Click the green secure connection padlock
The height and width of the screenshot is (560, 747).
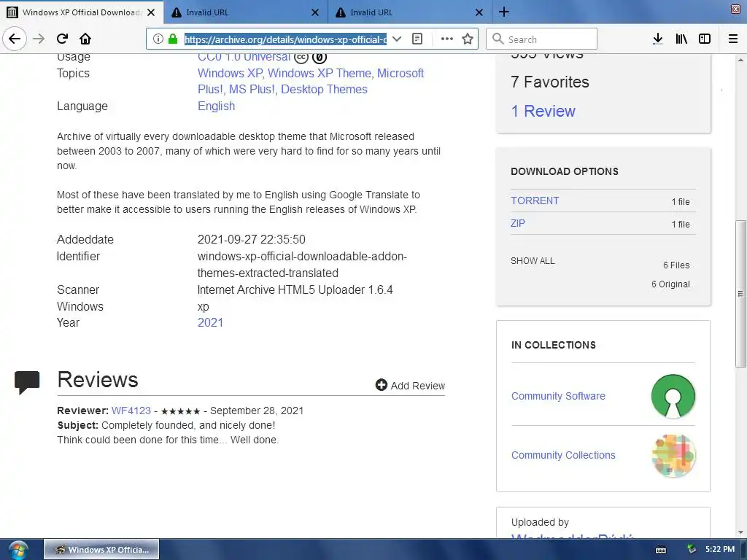[x=173, y=39]
